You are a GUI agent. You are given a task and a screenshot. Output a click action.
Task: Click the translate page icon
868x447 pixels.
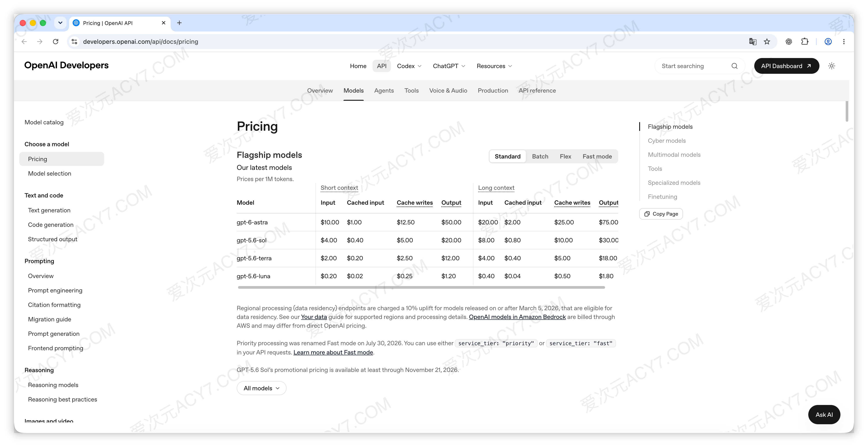(x=752, y=41)
